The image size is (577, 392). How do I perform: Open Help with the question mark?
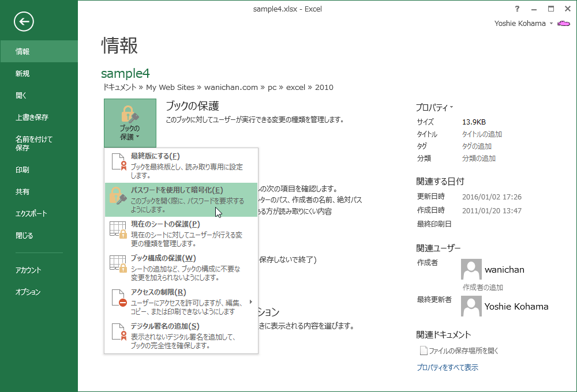coord(517,9)
